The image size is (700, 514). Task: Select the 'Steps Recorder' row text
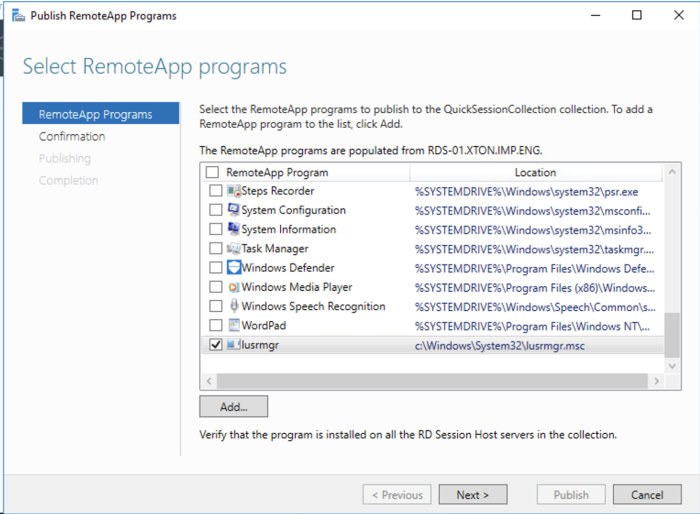coord(278,191)
